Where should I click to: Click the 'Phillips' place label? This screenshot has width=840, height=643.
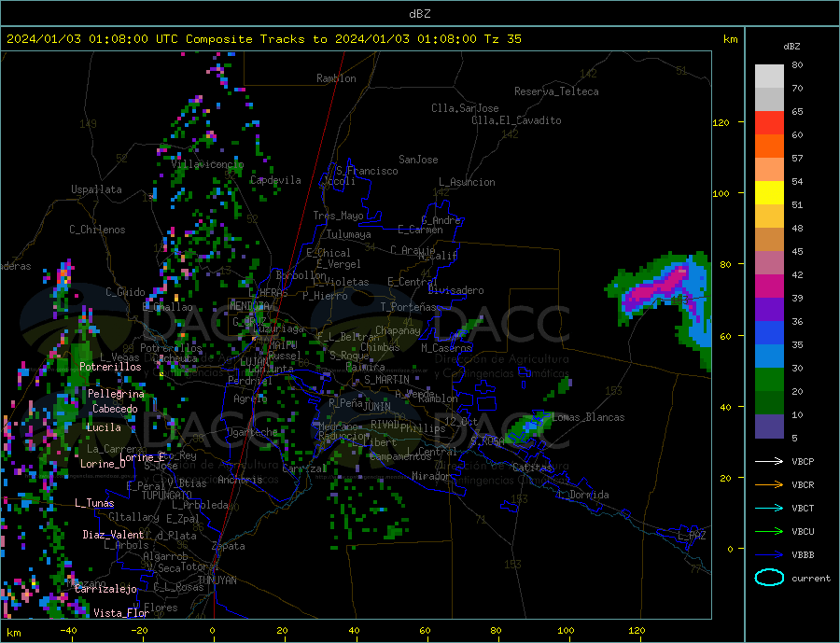[x=423, y=428]
